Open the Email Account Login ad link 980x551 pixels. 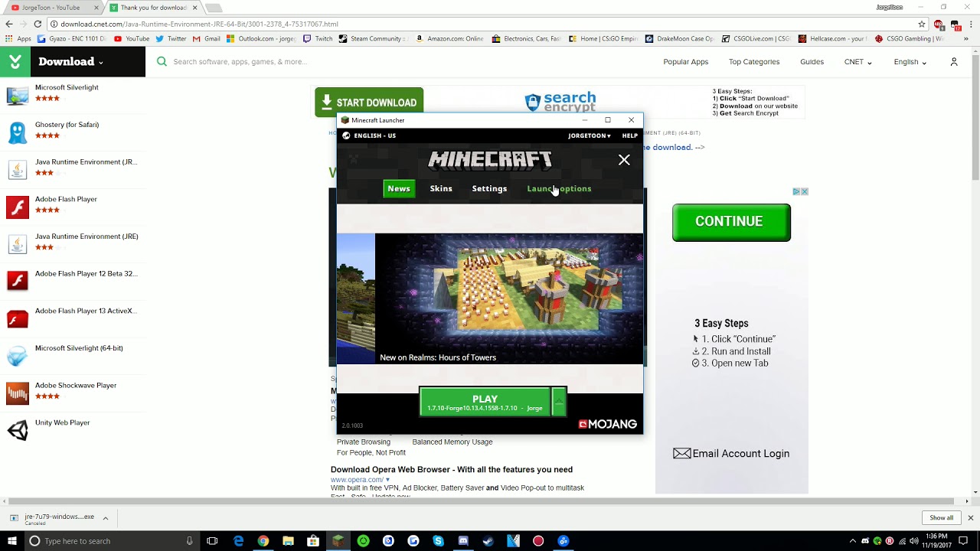click(x=731, y=453)
